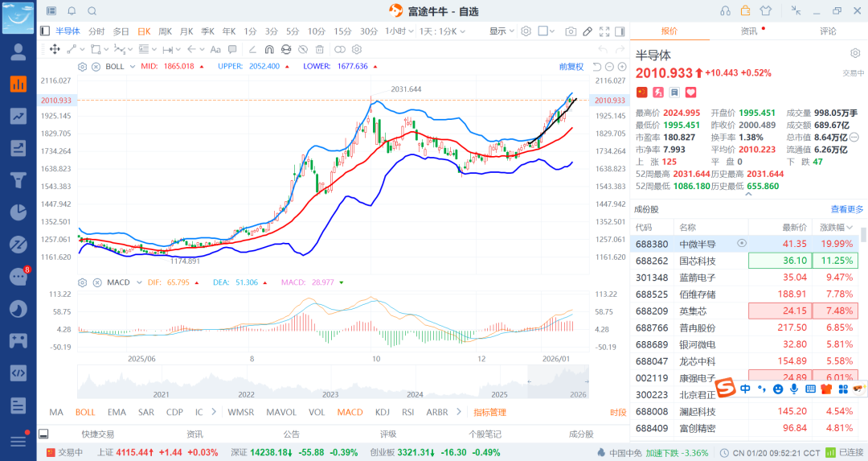868x461 pixels.
Task: Click 查看更多 link for constituents
Action: [847, 209]
